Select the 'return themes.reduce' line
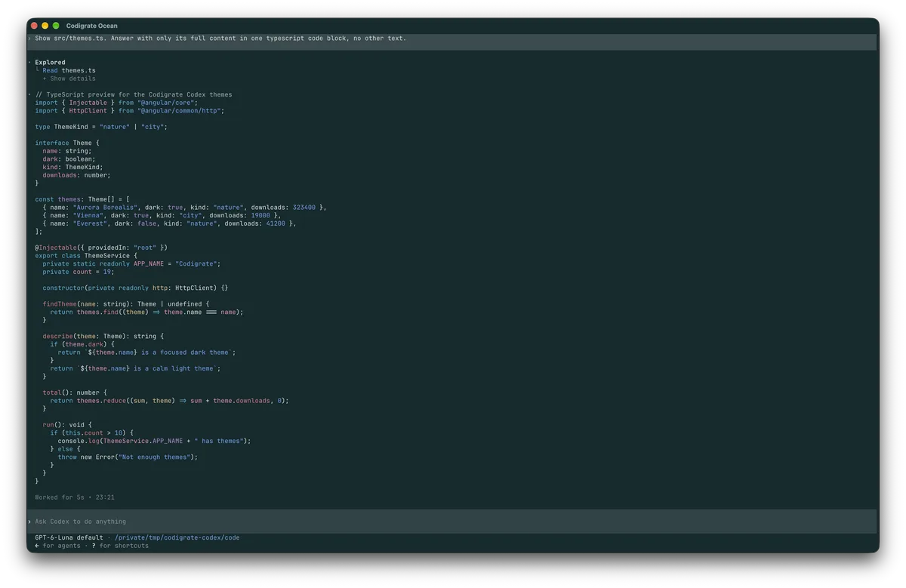This screenshot has height=588, width=906. click(170, 401)
